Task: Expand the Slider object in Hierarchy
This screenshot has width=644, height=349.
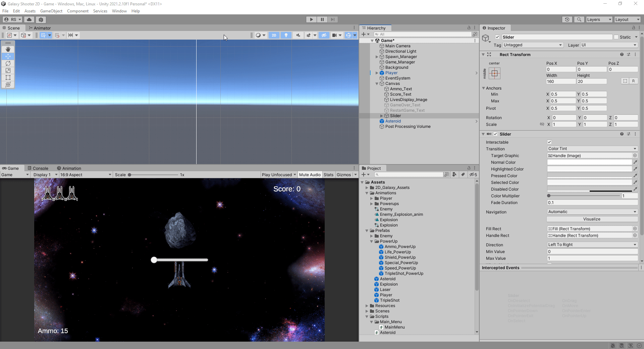Action: pos(381,116)
